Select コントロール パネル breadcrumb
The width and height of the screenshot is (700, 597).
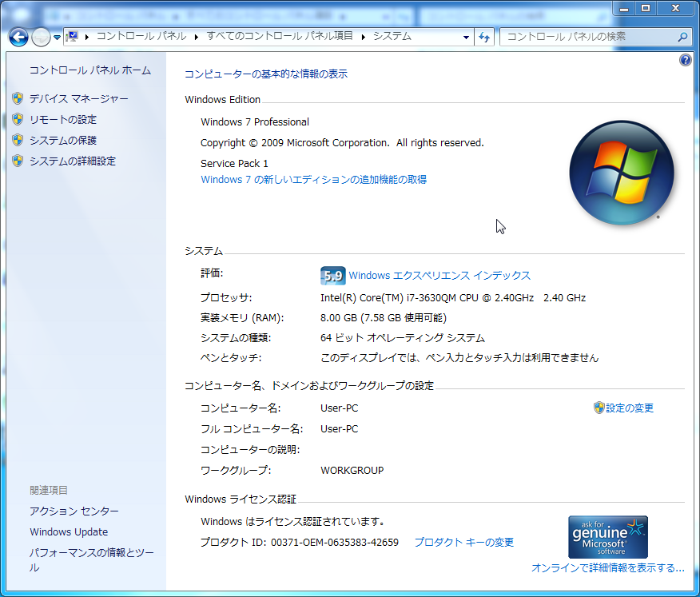coord(141,36)
